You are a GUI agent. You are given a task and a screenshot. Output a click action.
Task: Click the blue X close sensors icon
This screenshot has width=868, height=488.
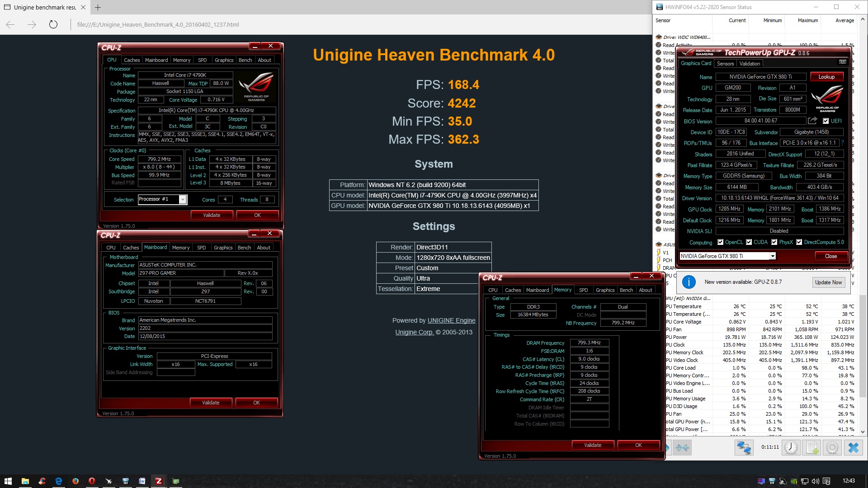tap(853, 447)
